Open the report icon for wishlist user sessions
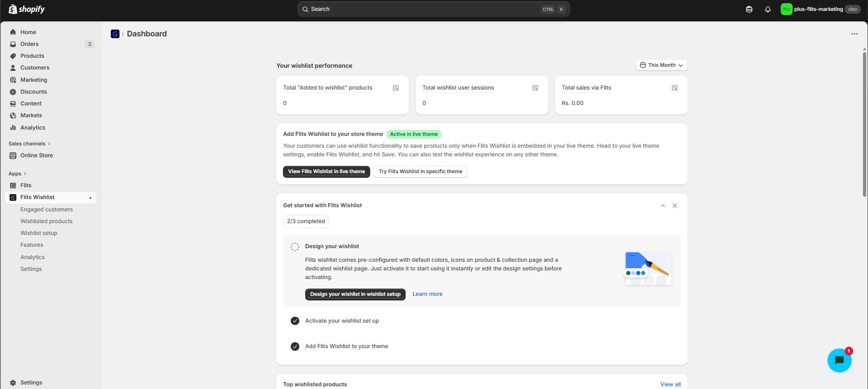The image size is (868, 389). pyautogui.click(x=535, y=88)
